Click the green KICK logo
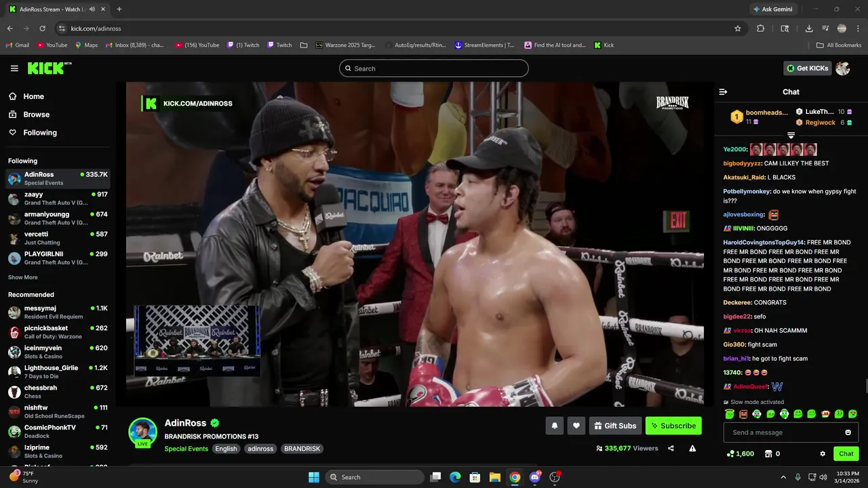 (50, 68)
